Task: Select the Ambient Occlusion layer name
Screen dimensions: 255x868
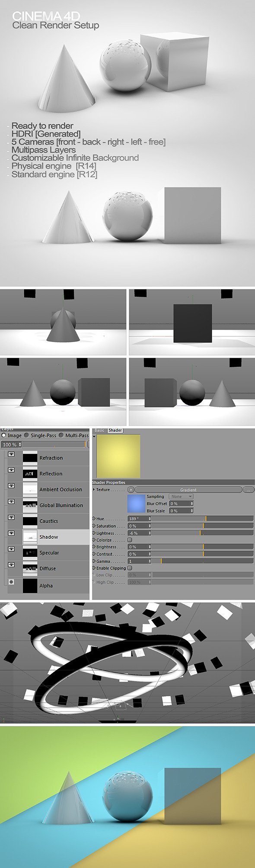Action: pos(61,489)
